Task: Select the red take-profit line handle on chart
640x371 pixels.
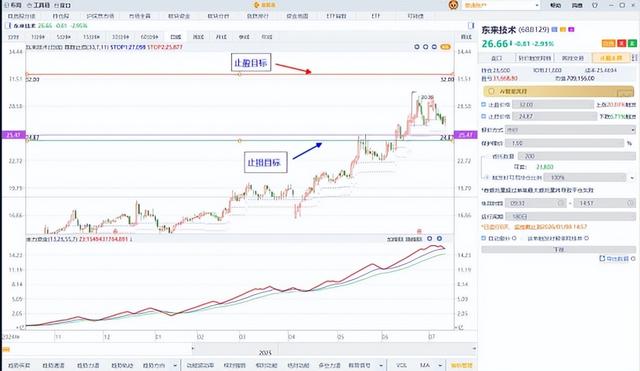Action: pos(240,74)
